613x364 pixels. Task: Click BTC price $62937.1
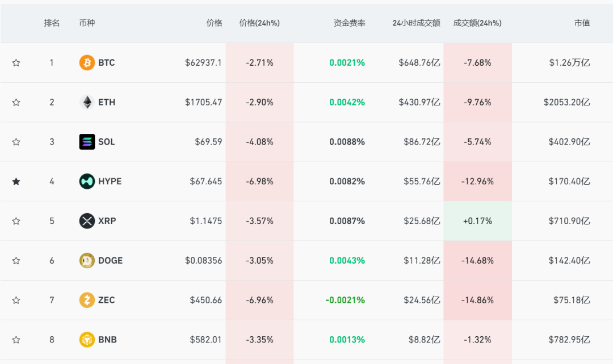point(203,62)
